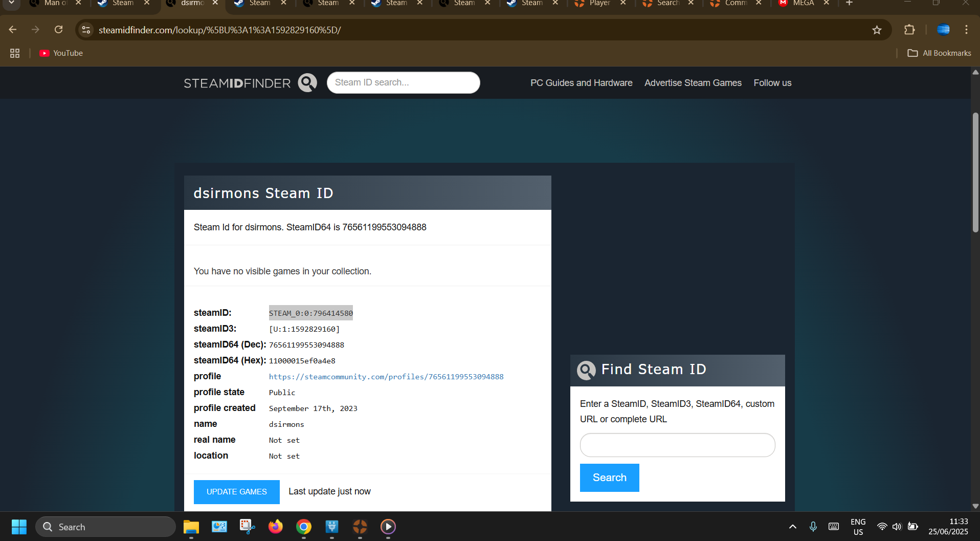Screen dimensions: 980x541
Task: Open Firefox from the taskbar
Action: 276,527
